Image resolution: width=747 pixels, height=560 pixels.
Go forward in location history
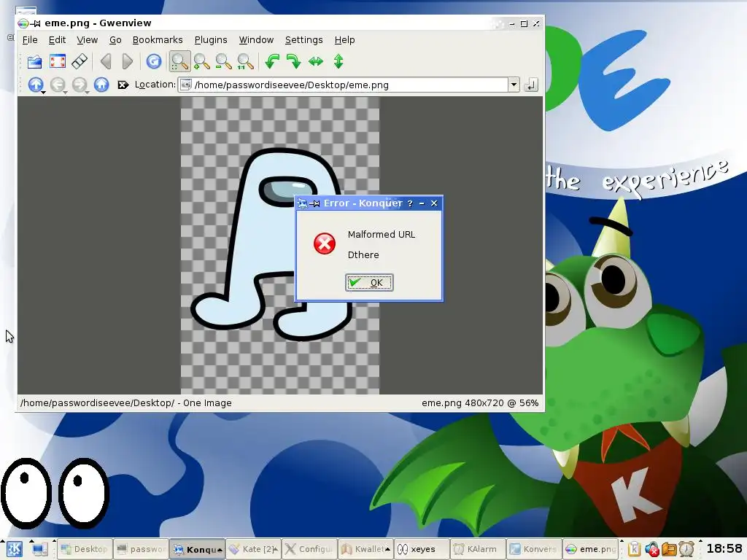[80, 85]
